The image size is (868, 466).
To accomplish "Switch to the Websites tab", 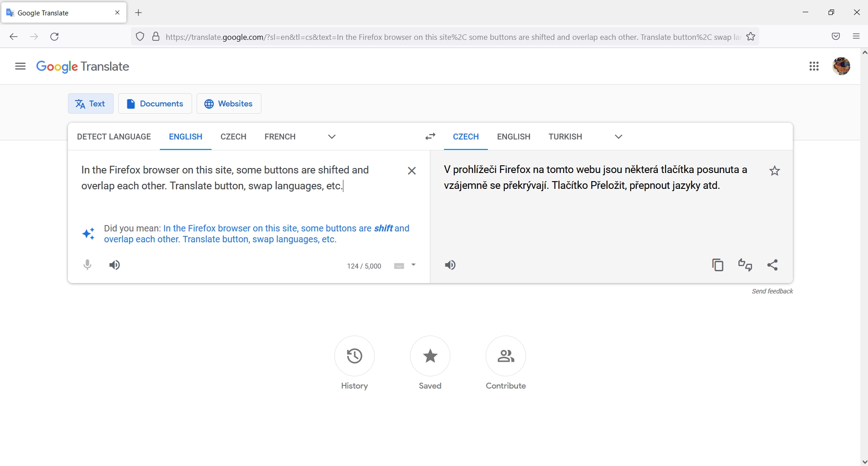I will coord(228,103).
